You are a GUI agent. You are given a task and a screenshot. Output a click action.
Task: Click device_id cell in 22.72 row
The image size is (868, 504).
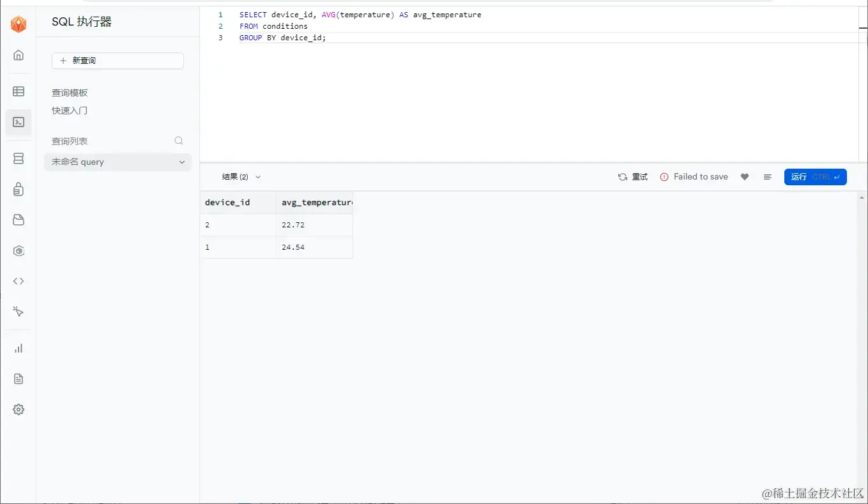pyautogui.click(x=238, y=225)
